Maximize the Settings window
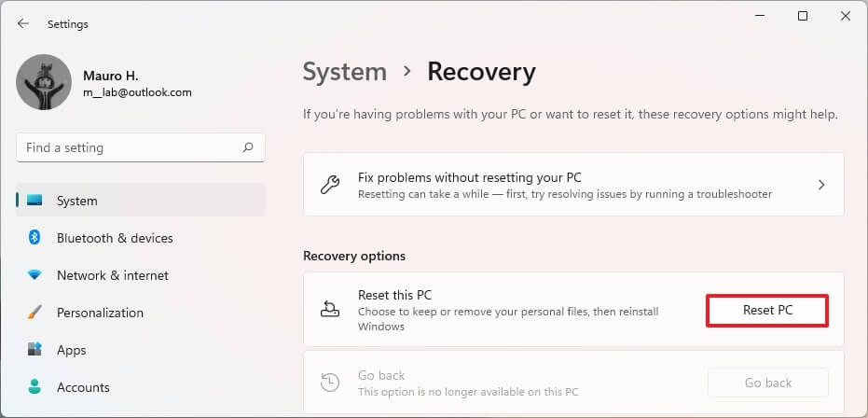This screenshot has height=418, width=868. [802, 17]
